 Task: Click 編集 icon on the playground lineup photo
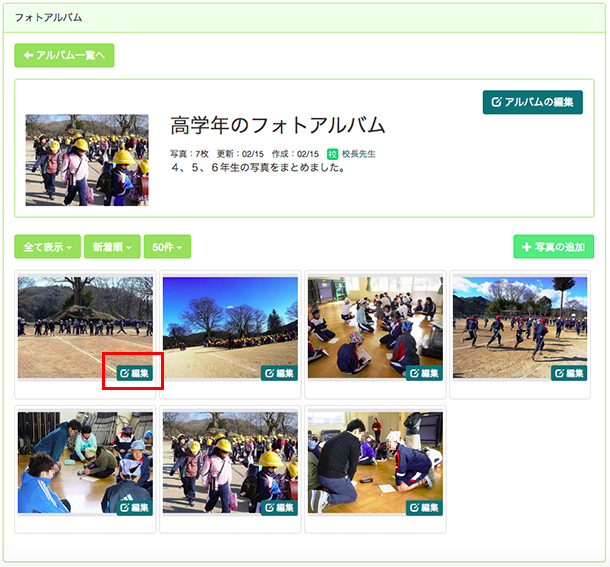(135, 373)
